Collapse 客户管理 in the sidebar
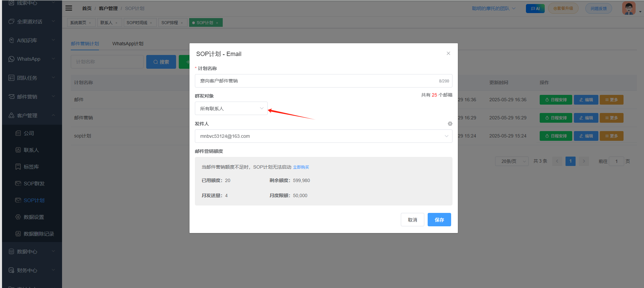Viewport: 644px width, 288px height. coord(32,115)
